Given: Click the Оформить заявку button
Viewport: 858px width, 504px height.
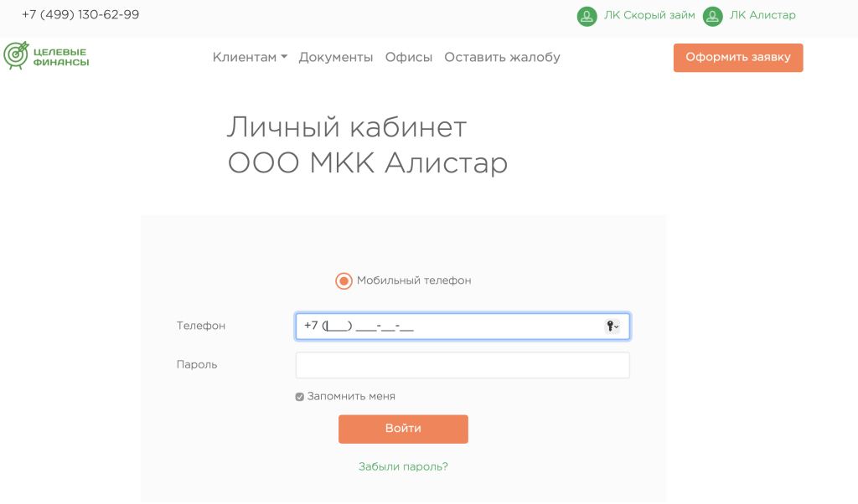Looking at the screenshot, I should 737,57.
